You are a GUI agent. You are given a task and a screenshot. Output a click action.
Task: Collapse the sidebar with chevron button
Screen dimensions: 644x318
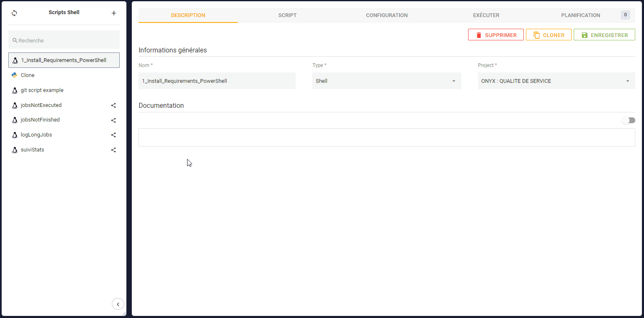pos(118,304)
